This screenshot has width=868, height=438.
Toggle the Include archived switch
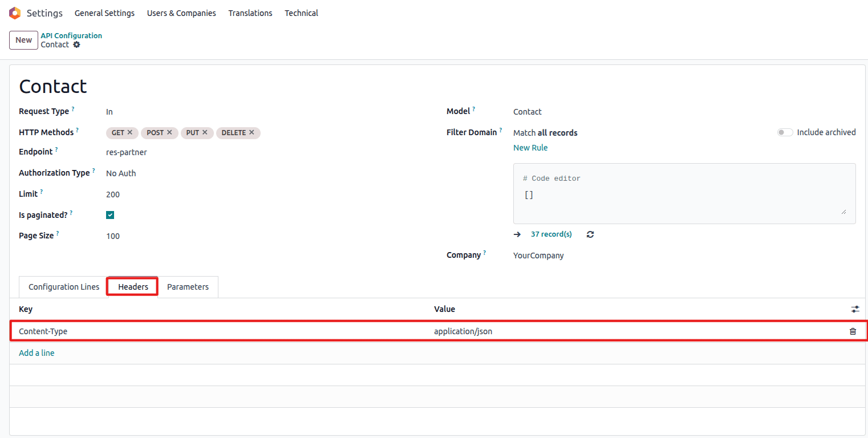pos(785,132)
